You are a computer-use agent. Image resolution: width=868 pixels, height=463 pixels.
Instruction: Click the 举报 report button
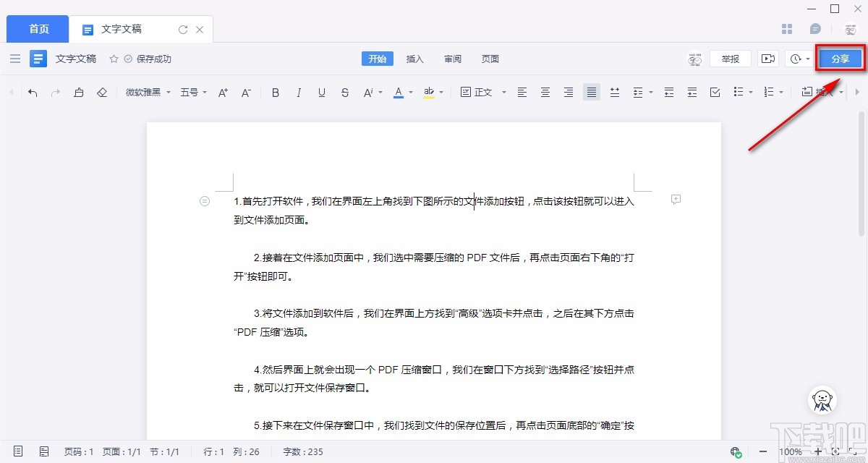click(731, 59)
